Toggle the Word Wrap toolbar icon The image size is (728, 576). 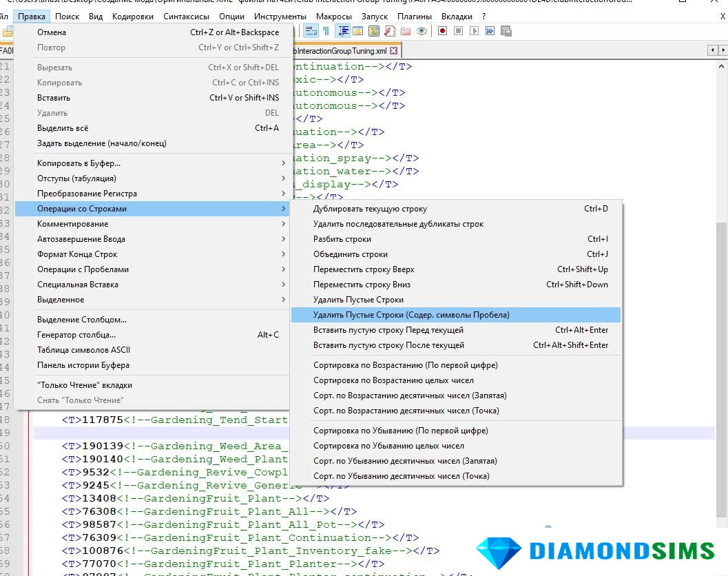point(311,31)
